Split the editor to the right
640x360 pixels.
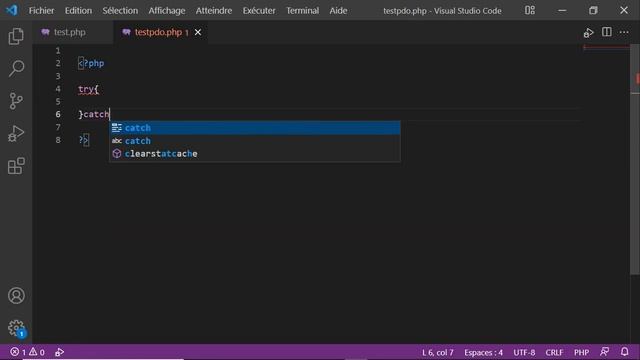[x=607, y=32]
